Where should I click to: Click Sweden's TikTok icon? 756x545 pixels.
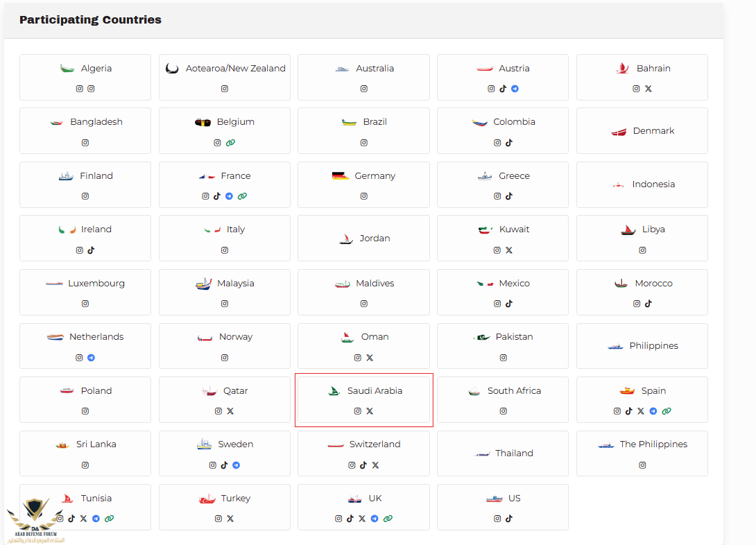coord(224,465)
